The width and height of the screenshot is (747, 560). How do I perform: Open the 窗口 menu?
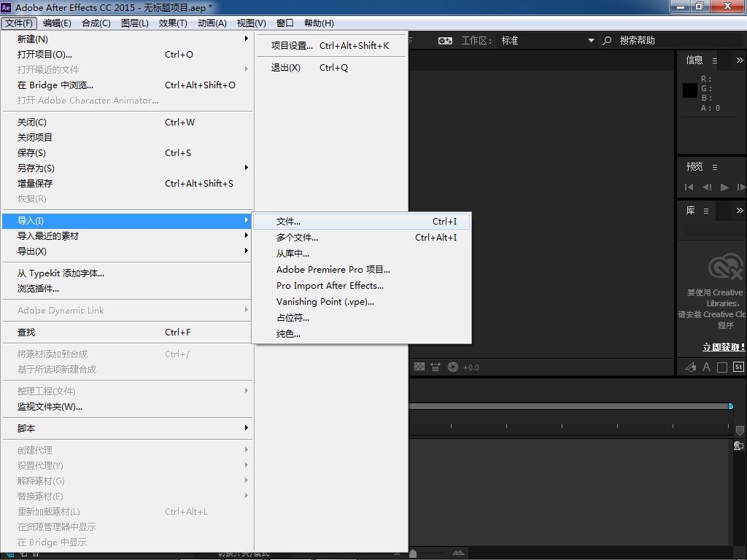(x=285, y=23)
